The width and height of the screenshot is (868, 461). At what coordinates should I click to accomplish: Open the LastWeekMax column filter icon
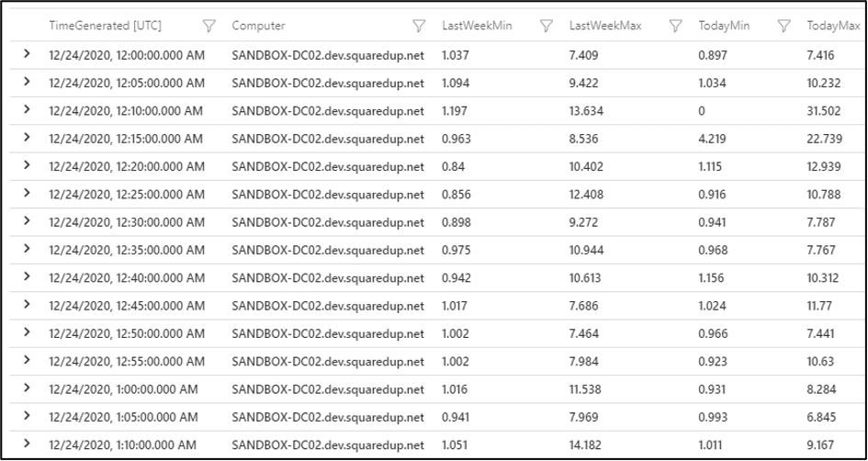click(675, 26)
